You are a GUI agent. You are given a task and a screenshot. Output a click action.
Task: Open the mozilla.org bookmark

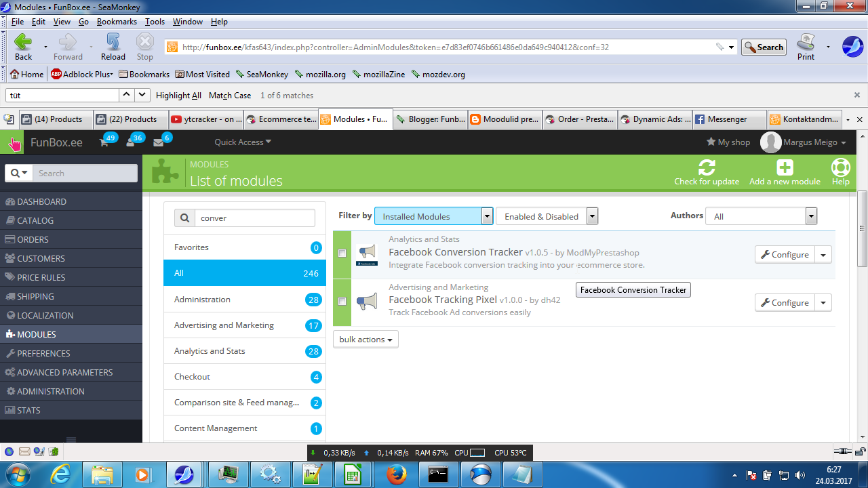319,75
